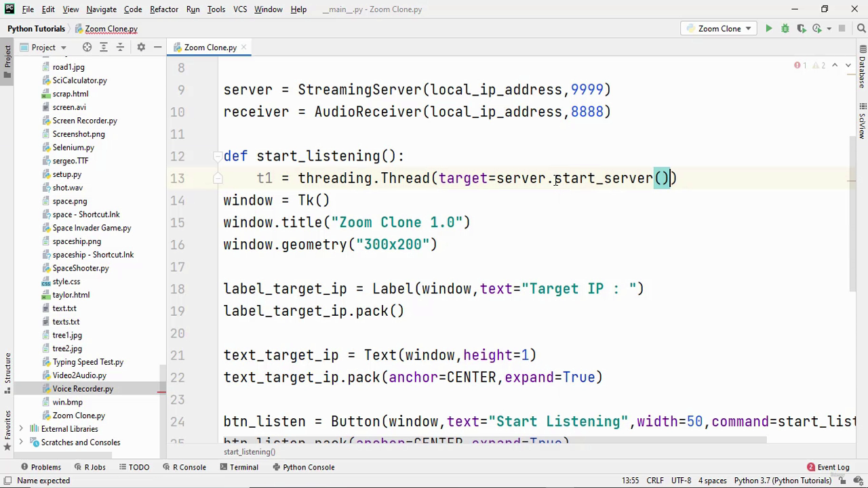Image resolution: width=868 pixels, height=488 pixels.
Task: Close the Zoom Clone.py editor tab
Action: click(x=243, y=47)
